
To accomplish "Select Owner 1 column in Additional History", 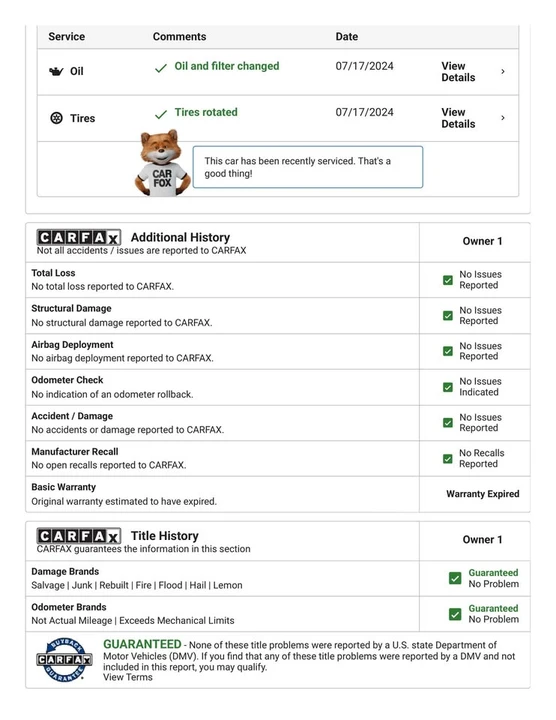I will 482,241.
